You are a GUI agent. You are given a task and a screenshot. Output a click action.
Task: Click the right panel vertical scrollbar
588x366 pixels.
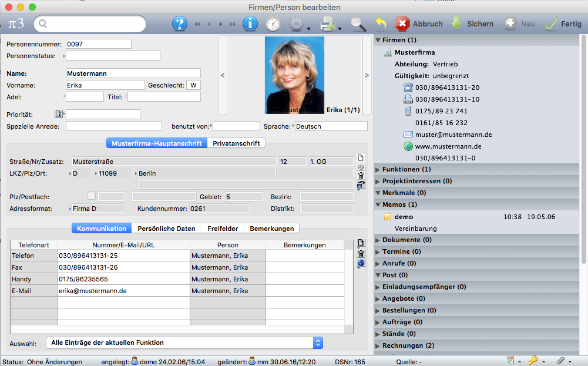[583, 149]
